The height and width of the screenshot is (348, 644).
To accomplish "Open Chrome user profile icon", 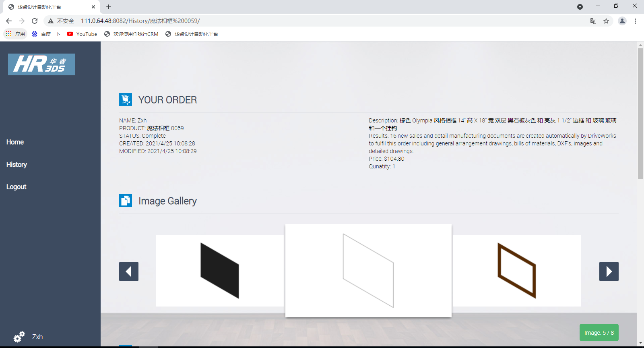I will click(x=622, y=21).
